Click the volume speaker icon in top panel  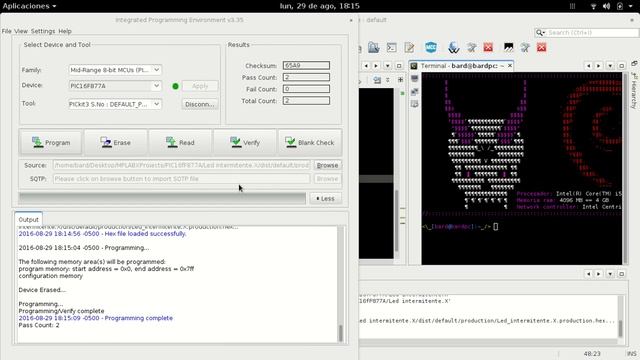(x=607, y=6)
